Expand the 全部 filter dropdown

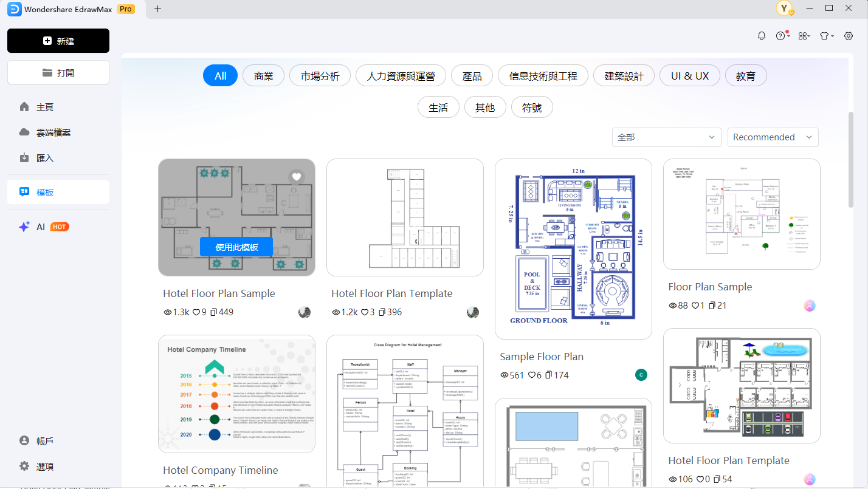coord(666,137)
